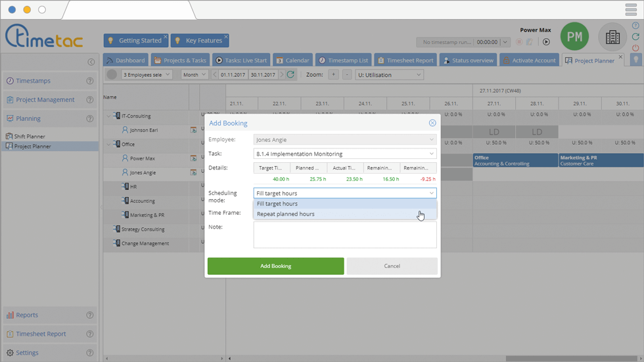Click the PM user avatar
This screenshot has width=644, height=362.
574,37
